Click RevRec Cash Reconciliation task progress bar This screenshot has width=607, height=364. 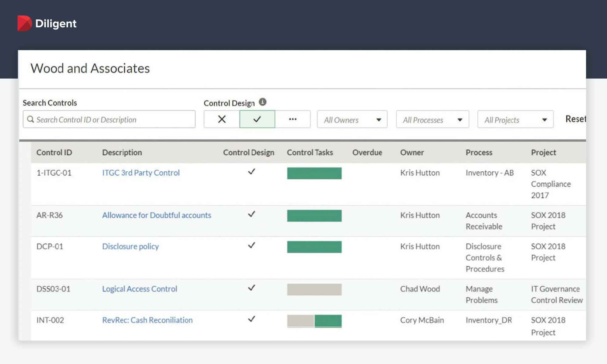(314, 321)
